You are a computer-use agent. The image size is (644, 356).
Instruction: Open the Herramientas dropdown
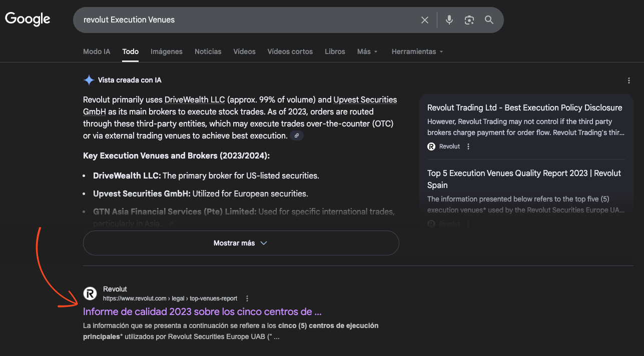417,51
